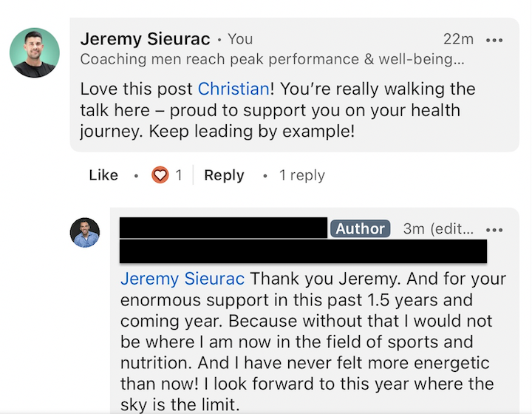Click the heart reaction icon

click(160, 175)
